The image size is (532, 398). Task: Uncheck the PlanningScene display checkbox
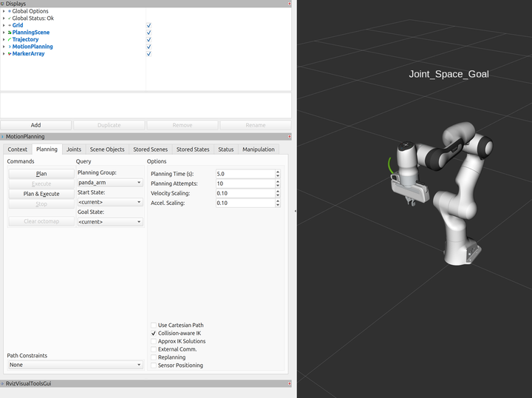(149, 33)
